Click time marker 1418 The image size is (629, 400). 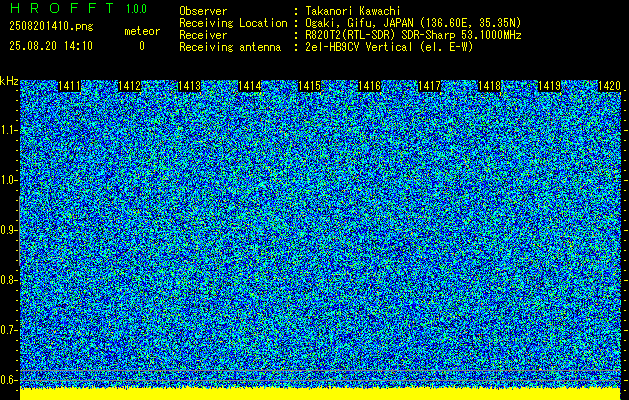pyautogui.click(x=490, y=86)
